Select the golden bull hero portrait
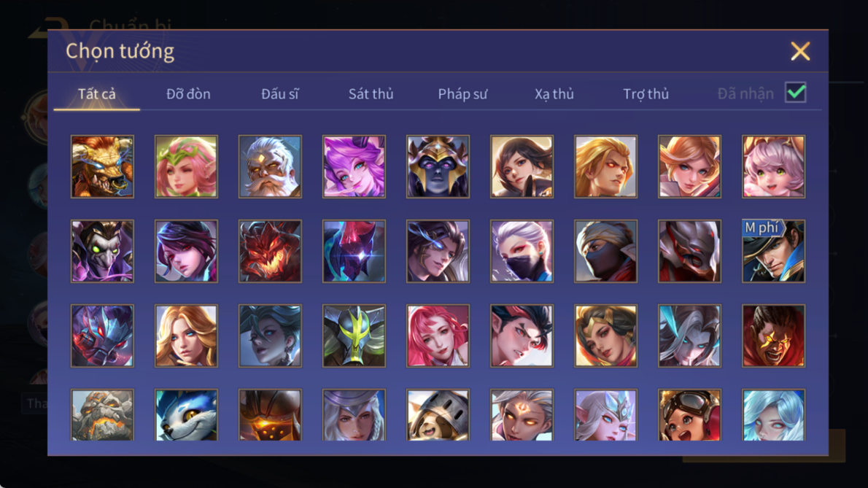 102,166
